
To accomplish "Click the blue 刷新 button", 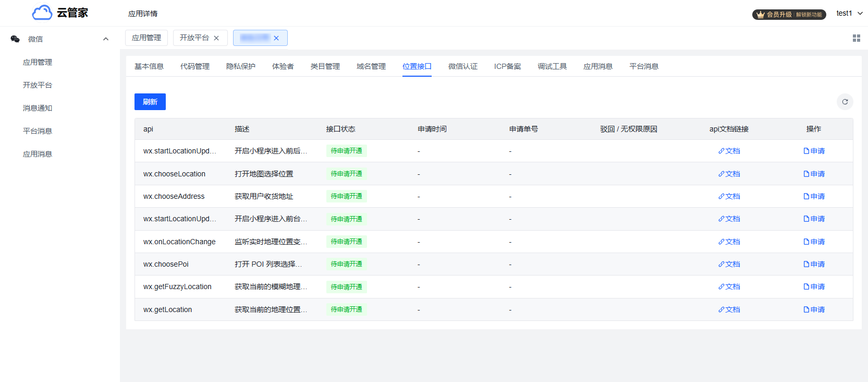I will click(150, 102).
